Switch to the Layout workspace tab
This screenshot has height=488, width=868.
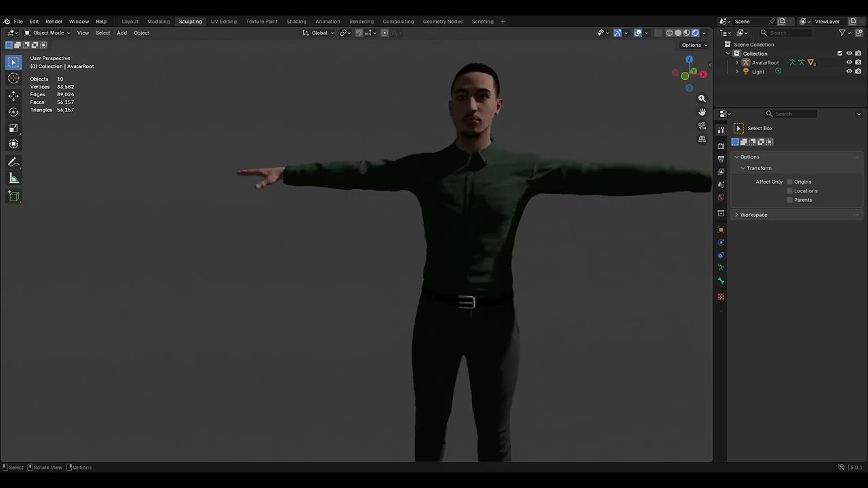click(130, 22)
